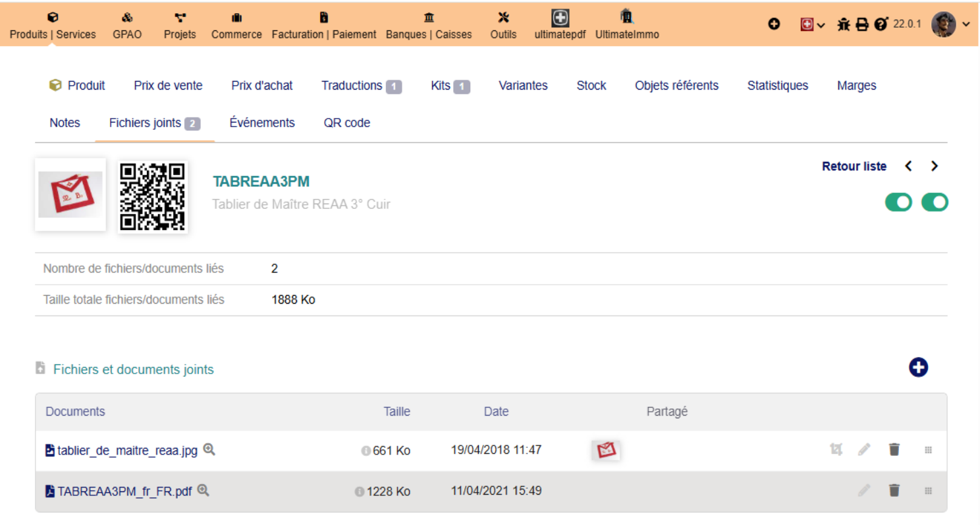Toggle the second green product status switch
Viewport: 980px width, 525px height.
(935, 202)
